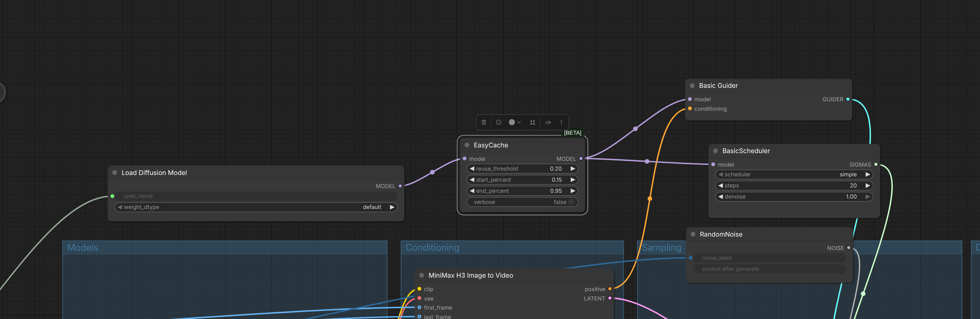Increase start_percent with right arrow

573,180
